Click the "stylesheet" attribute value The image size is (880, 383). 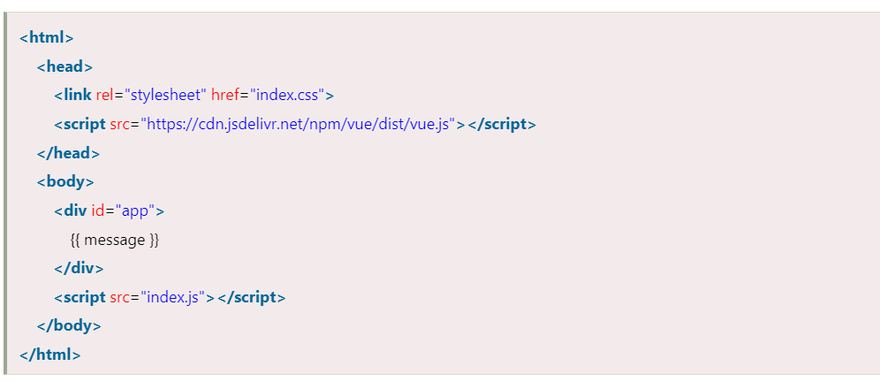[166, 95]
